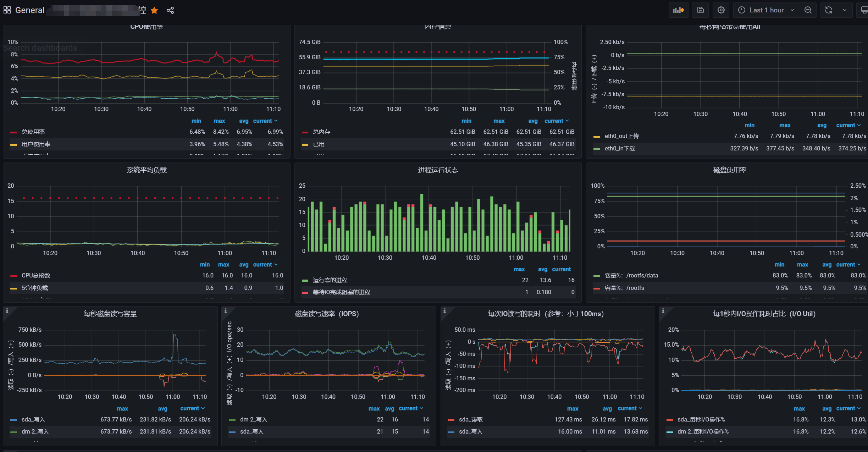This screenshot has height=452, width=868.
Task: Show info for 磁盘读写速率 (IOPS) panel
Action: (x=226, y=310)
